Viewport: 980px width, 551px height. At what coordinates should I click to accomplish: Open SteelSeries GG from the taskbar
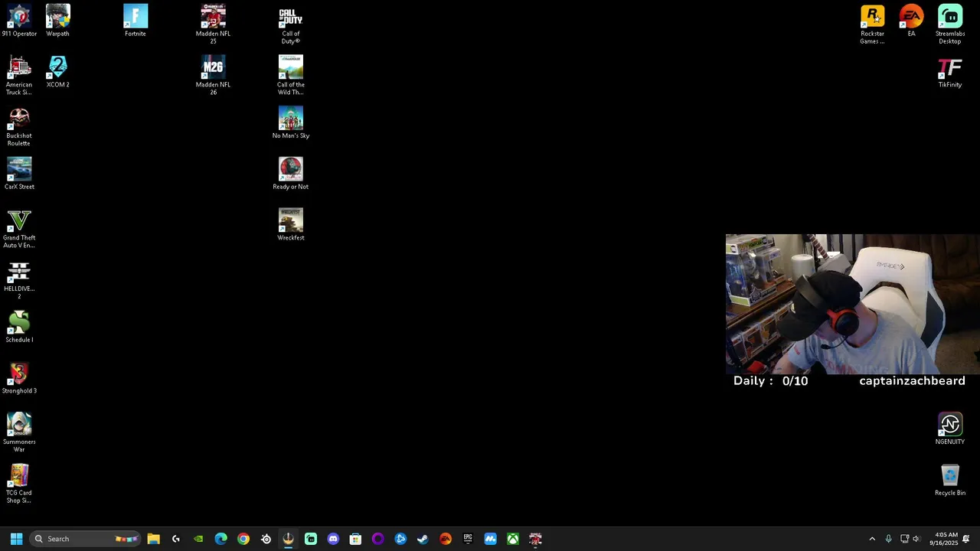(x=266, y=539)
